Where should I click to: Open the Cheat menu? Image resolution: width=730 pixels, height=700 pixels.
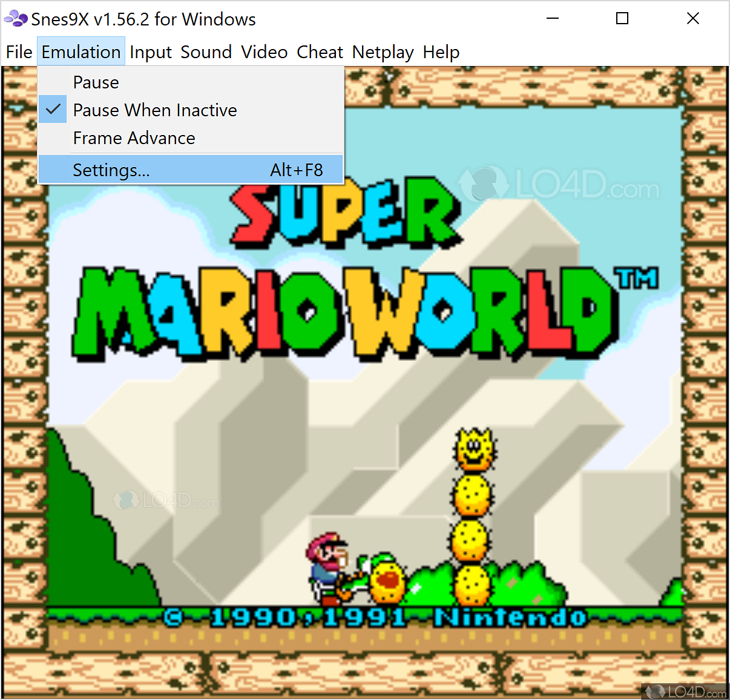[x=320, y=52]
